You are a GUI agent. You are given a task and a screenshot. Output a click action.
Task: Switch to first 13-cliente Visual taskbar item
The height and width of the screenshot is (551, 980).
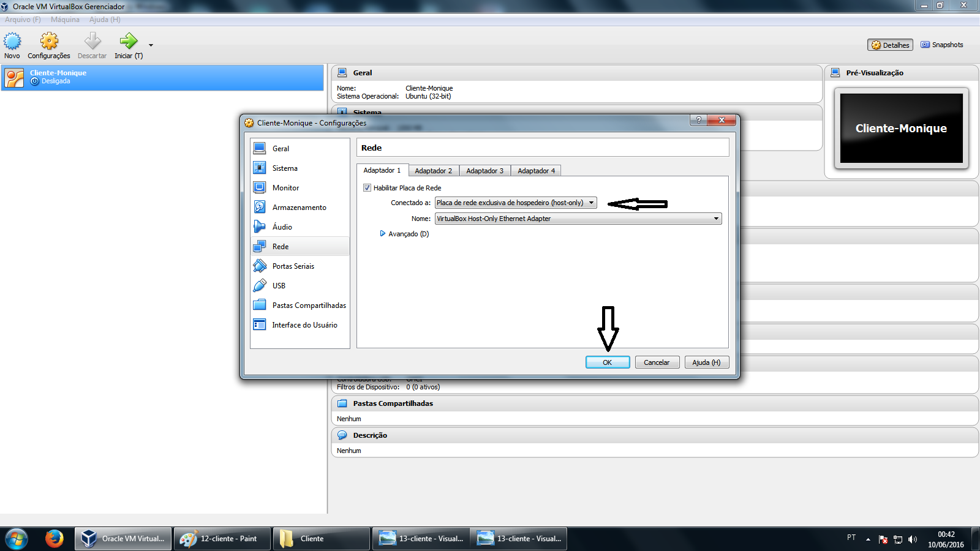[420, 539]
